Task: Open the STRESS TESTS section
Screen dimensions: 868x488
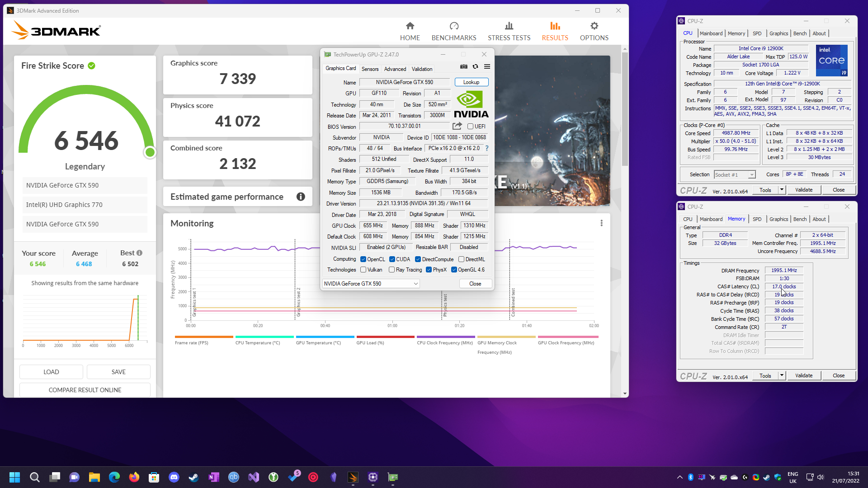Action: [509, 31]
